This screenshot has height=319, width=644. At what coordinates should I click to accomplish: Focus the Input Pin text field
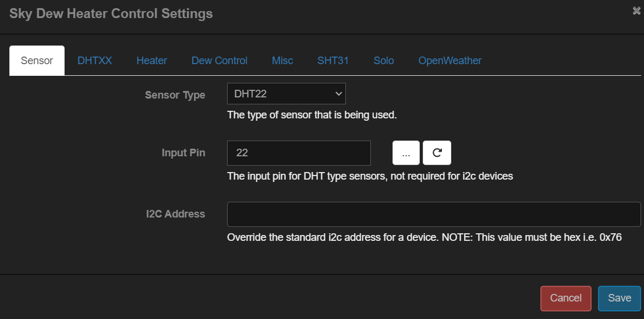click(x=298, y=153)
